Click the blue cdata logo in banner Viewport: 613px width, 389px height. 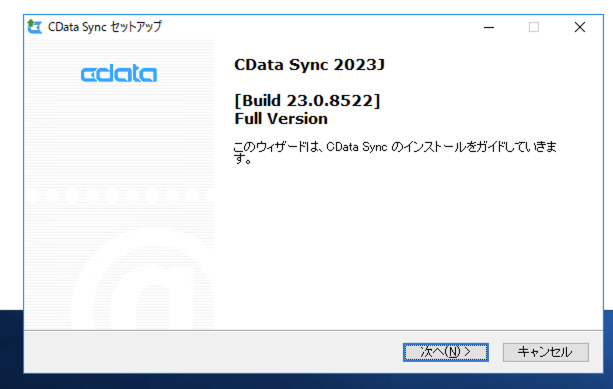point(119,74)
